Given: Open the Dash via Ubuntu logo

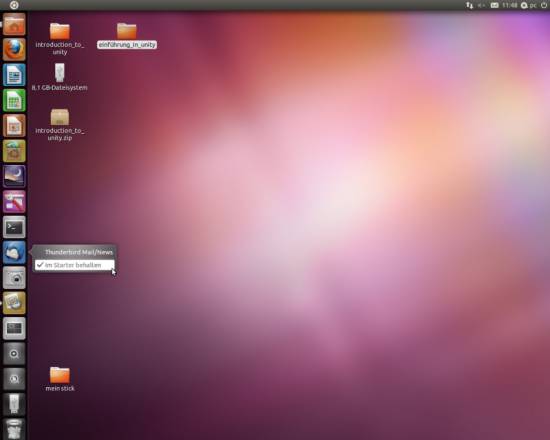Looking at the screenshot, I should pyautogui.click(x=14, y=5).
